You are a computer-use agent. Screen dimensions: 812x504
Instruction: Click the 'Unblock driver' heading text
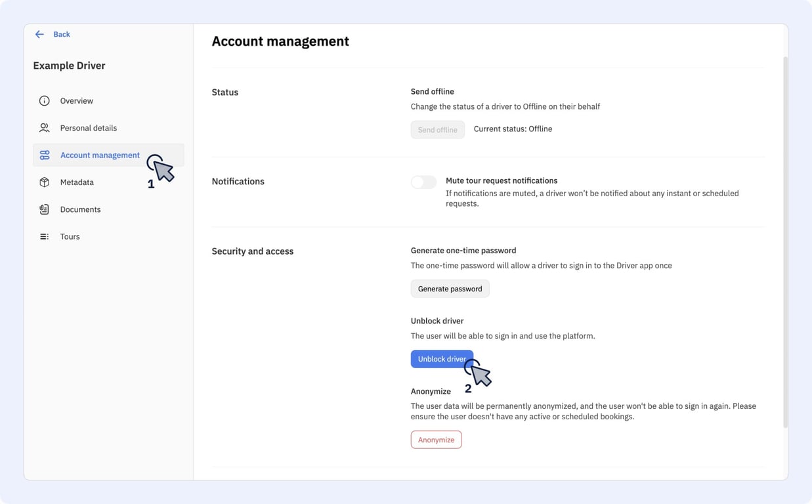[437, 321]
